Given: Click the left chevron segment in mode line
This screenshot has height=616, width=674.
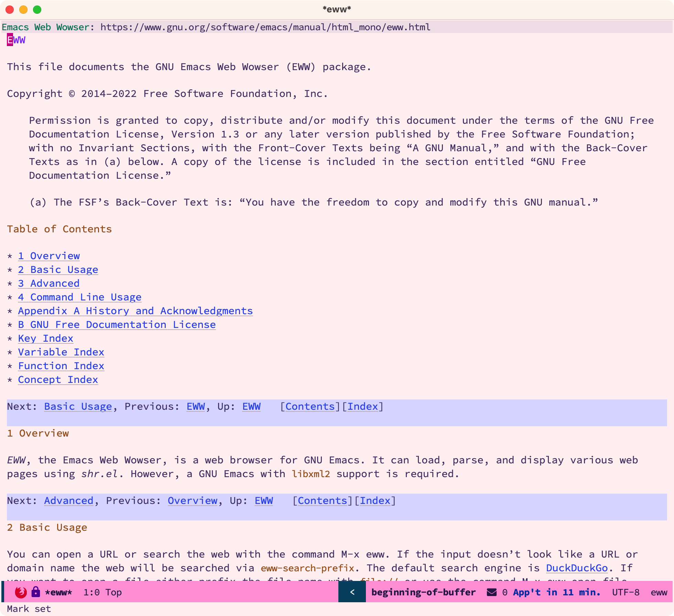Looking at the screenshot, I should click(x=352, y=592).
